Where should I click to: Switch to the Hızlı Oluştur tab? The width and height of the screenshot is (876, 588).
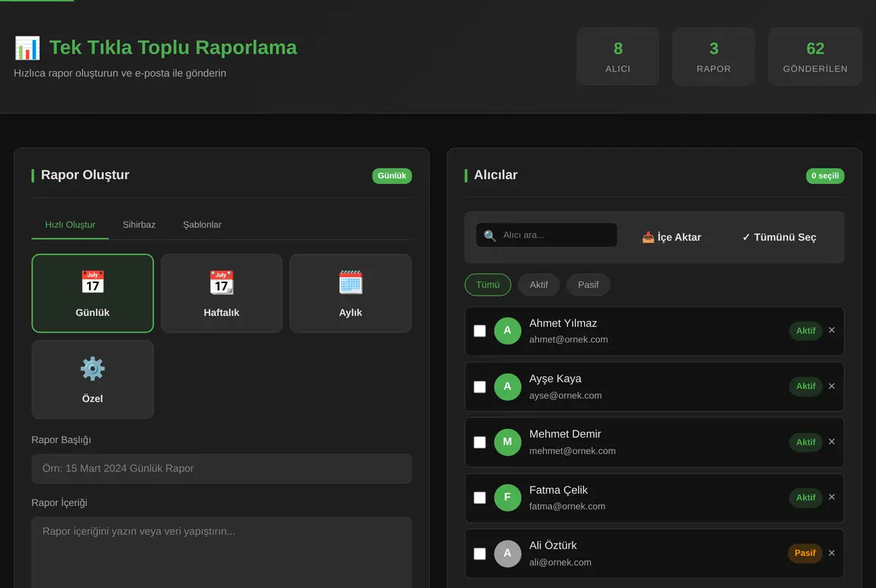(x=70, y=225)
